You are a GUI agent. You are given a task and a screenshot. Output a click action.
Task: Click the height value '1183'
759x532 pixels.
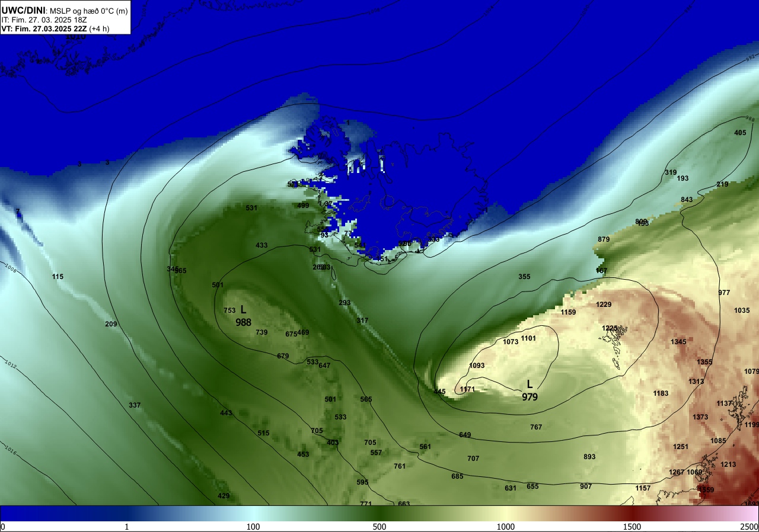661,393
